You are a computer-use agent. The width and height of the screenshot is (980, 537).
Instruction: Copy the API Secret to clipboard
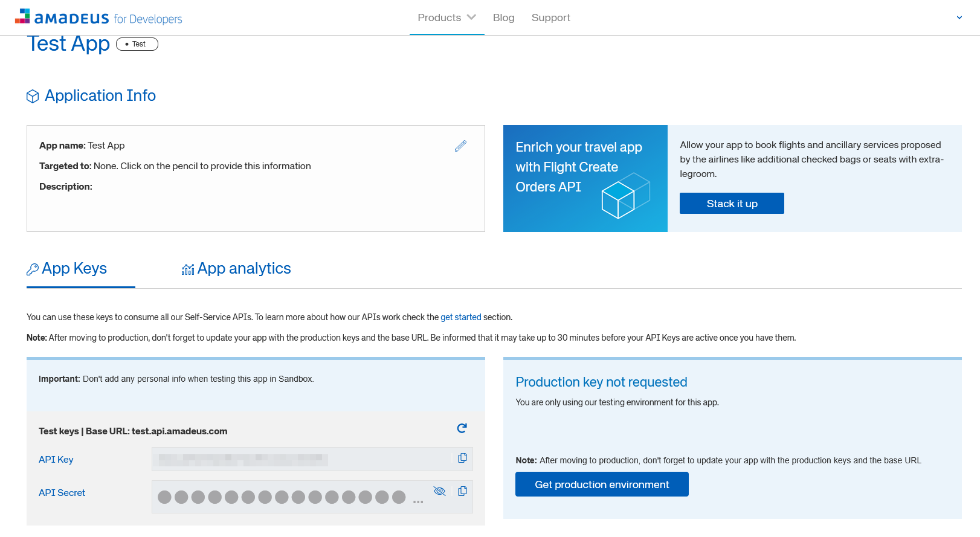[x=462, y=492]
